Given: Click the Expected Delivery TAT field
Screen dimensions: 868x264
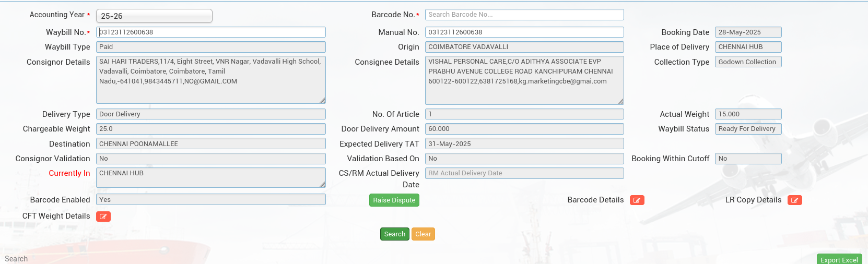Looking at the screenshot, I should click(x=524, y=144).
